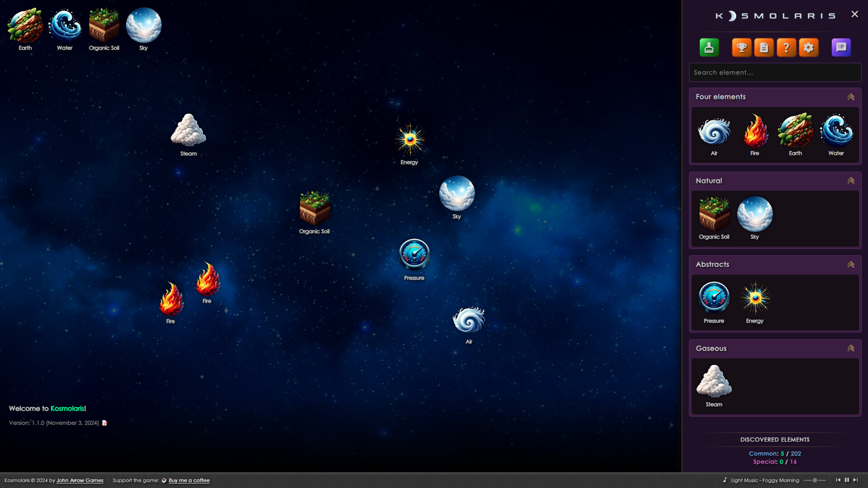868x488 pixels.
Task: Open the John Arrow Games link
Action: point(80,480)
